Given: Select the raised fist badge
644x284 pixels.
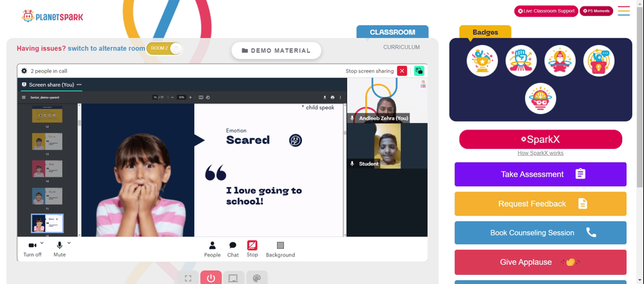Looking at the screenshot, I should [x=521, y=61].
